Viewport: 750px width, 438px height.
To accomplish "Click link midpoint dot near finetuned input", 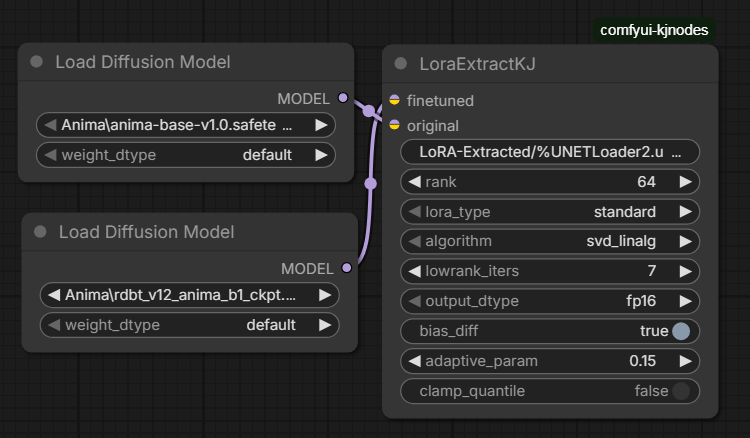I will coord(369,111).
